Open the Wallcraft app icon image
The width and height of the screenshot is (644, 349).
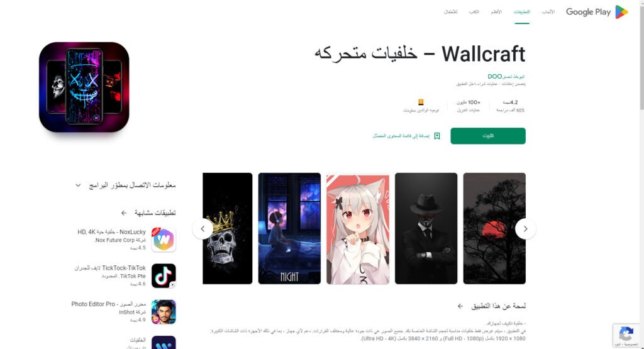(x=84, y=87)
